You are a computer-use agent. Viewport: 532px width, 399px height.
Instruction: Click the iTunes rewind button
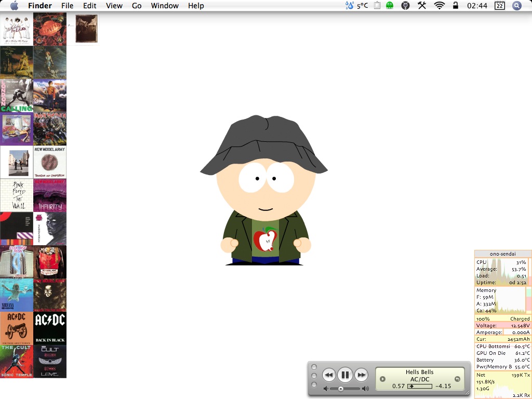(329, 375)
